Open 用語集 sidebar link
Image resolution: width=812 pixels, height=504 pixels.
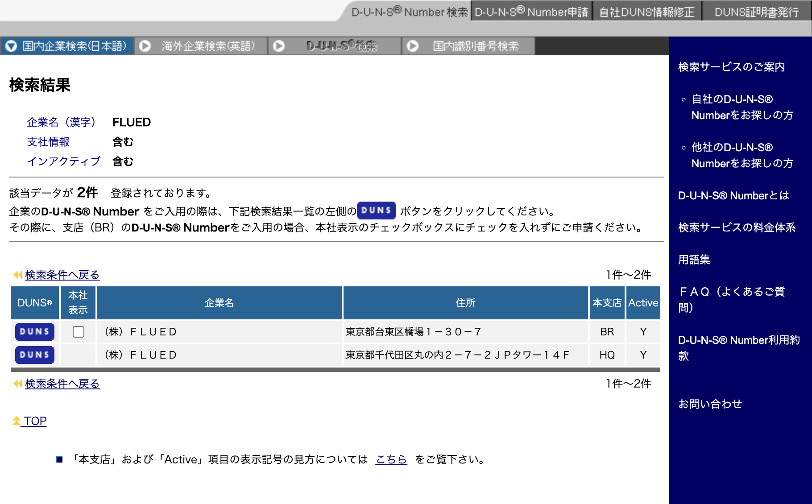coord(694,260)
